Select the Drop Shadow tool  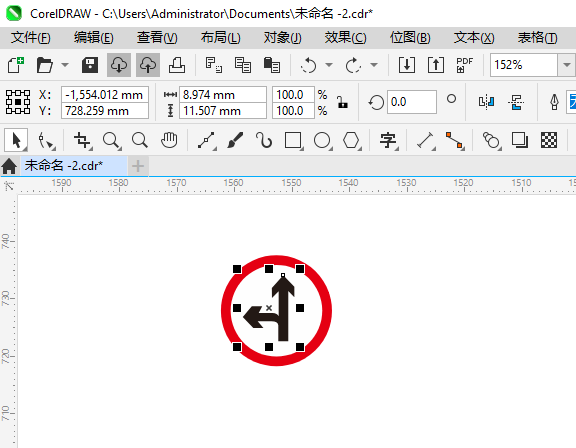tap(520, 140)
